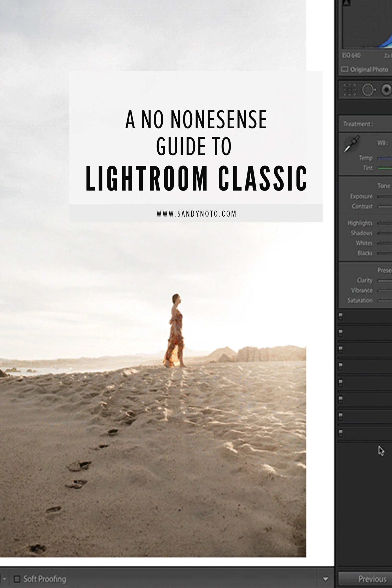
Task: Click the Exposure slider track
Action: click(x=385, y=197)
